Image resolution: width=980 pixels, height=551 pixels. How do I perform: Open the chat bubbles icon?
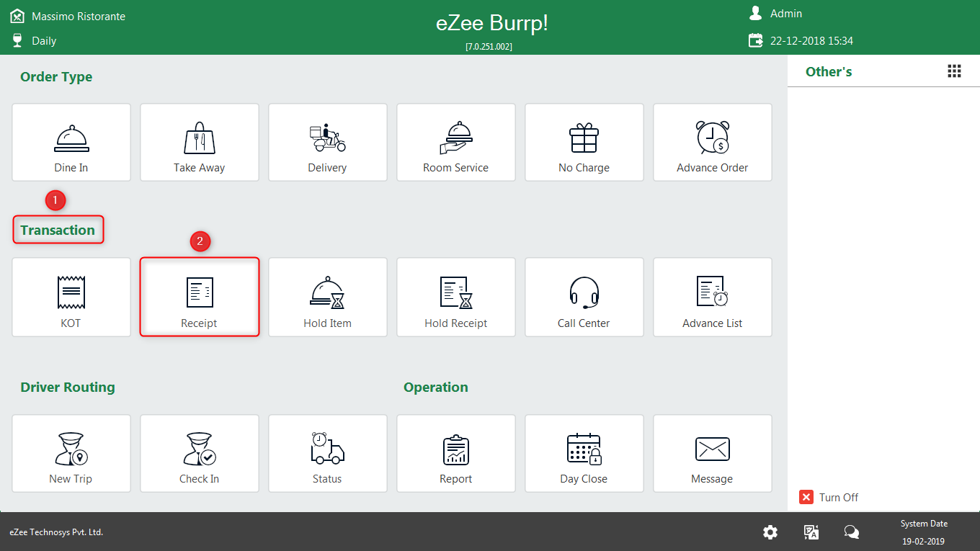coord(852,532)
